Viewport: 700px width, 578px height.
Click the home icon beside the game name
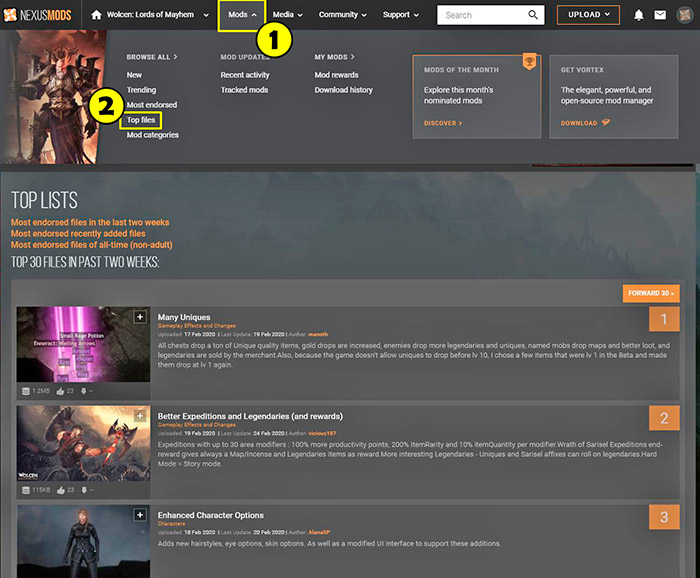[97, 15]
